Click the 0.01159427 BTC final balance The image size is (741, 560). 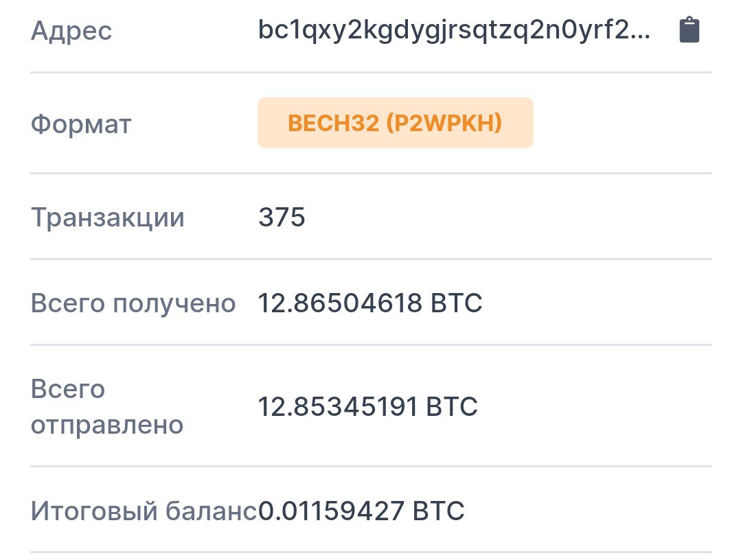point(361,511)
